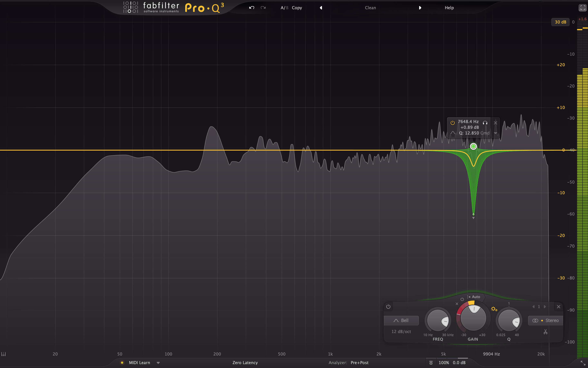Click the +20 dB scale label
Viewport: 588px width, 368px height.
[561, 65]
